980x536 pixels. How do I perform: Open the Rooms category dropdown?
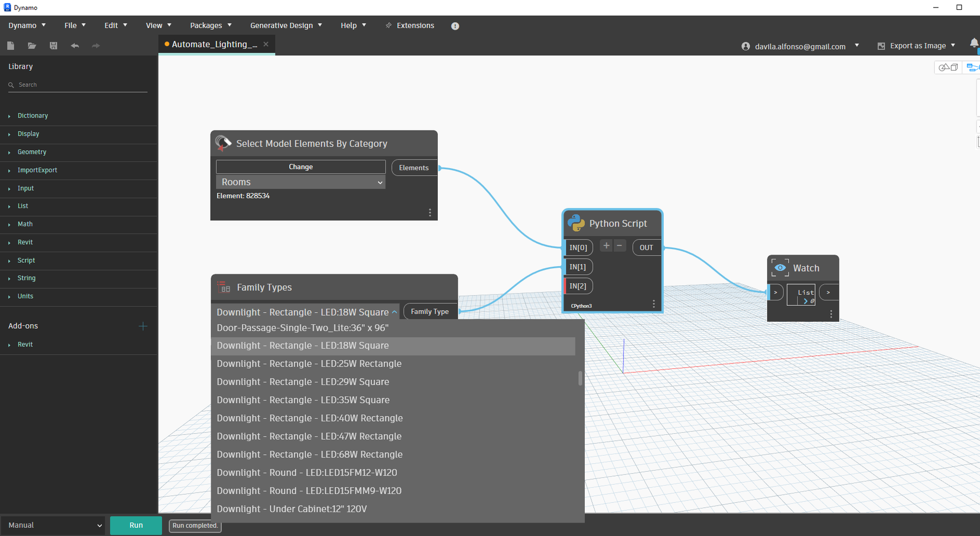point(301,182)
